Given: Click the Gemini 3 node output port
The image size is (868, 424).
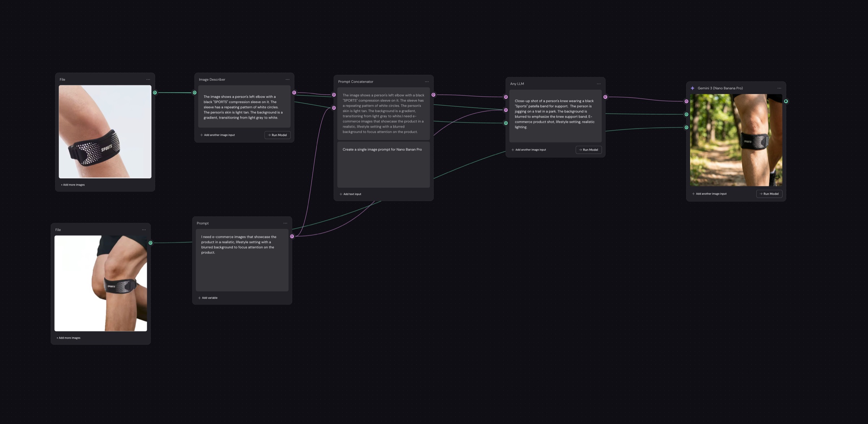Looking at the screenshot, I should 786,101.
